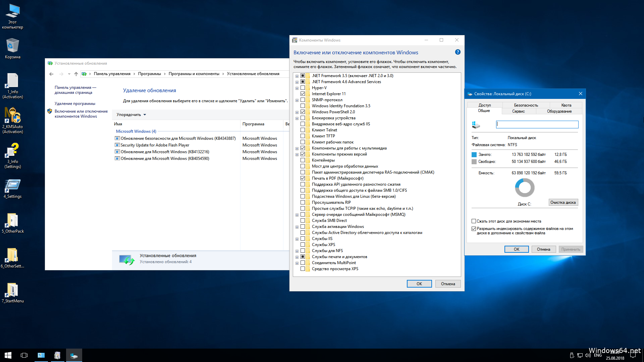Image resolution: width=644 pixels, height=362 pixels.
Task: Toggle the Internet Explorer 11 checkbox
Action: (303, 94)
